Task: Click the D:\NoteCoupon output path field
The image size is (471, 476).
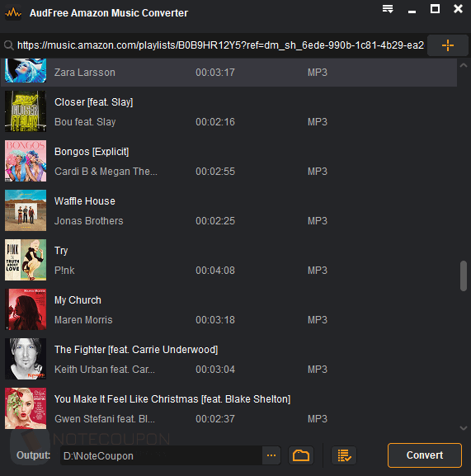Action: point(161,455)
